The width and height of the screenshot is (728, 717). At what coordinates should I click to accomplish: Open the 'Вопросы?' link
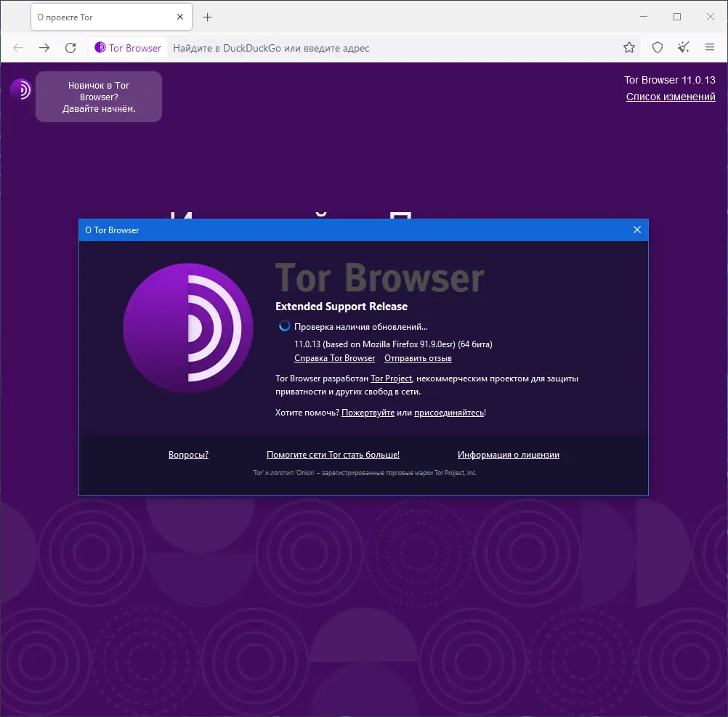click(x=188, y=455)
